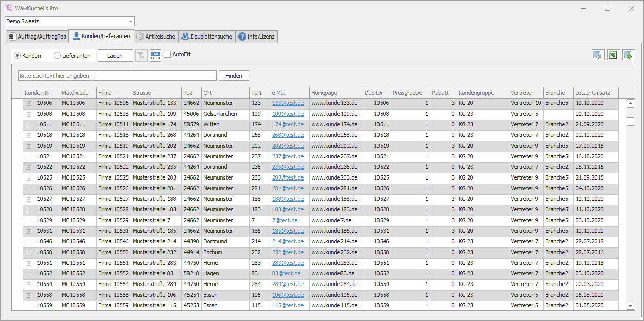The image size is (644, 321).
Task: Click the search text input field
Action: coord(117,76)
